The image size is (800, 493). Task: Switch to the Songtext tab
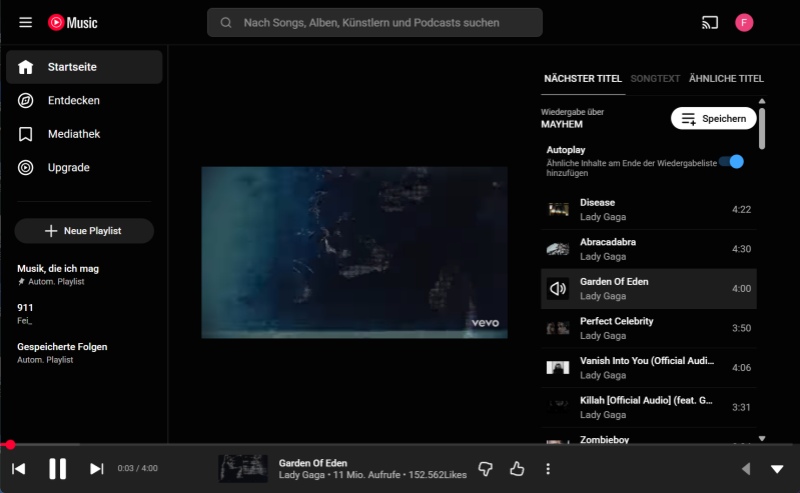[x=655, y=79]
